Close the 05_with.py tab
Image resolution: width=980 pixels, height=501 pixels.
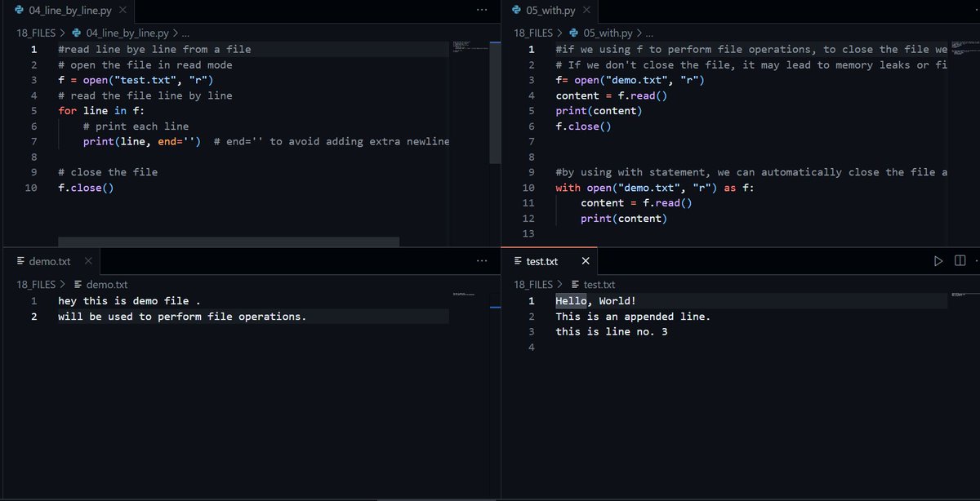(586, 10)
